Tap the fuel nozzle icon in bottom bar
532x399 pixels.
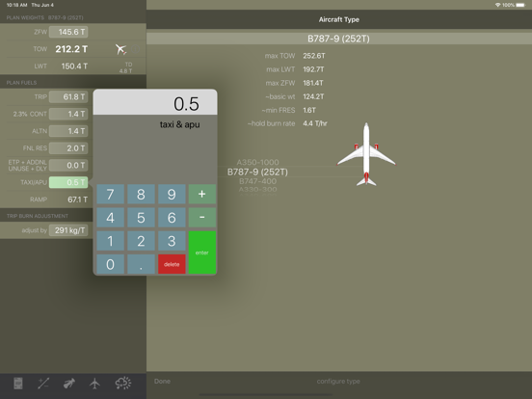point(69,384)
